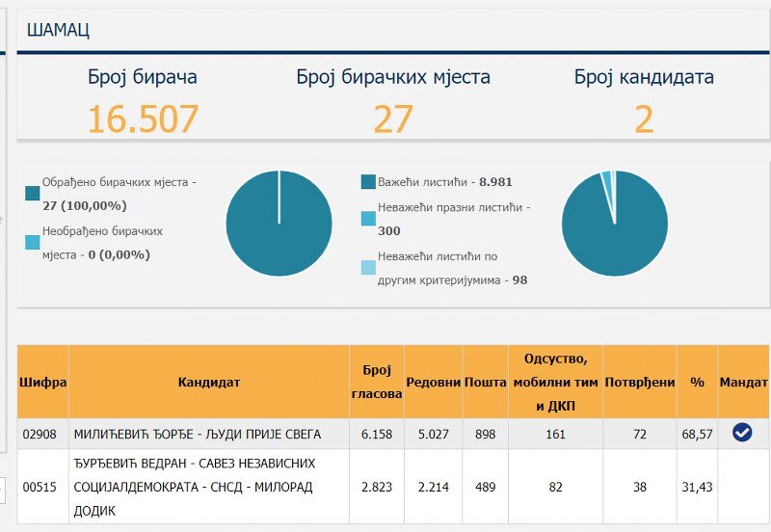
Task: Click the 16.507 voters count
Action: point(143,120)
